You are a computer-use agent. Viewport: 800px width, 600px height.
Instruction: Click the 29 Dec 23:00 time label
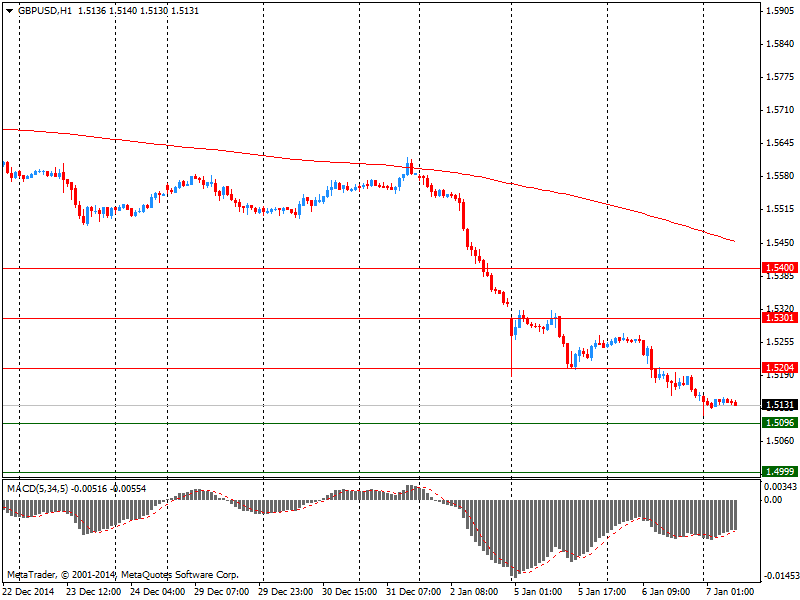coord(285,591)
